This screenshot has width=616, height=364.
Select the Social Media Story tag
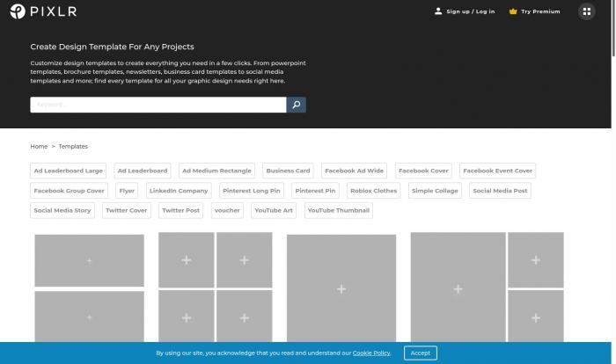pyautogui.click(x=62, y=211)
